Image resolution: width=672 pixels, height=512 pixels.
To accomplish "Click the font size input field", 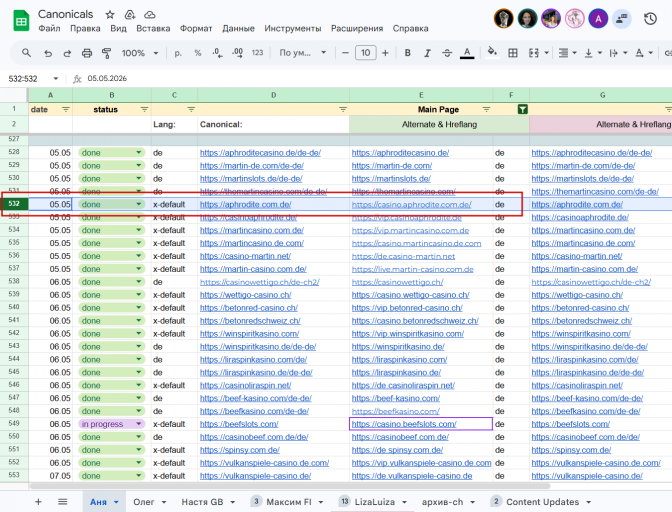I will (366, 53).
